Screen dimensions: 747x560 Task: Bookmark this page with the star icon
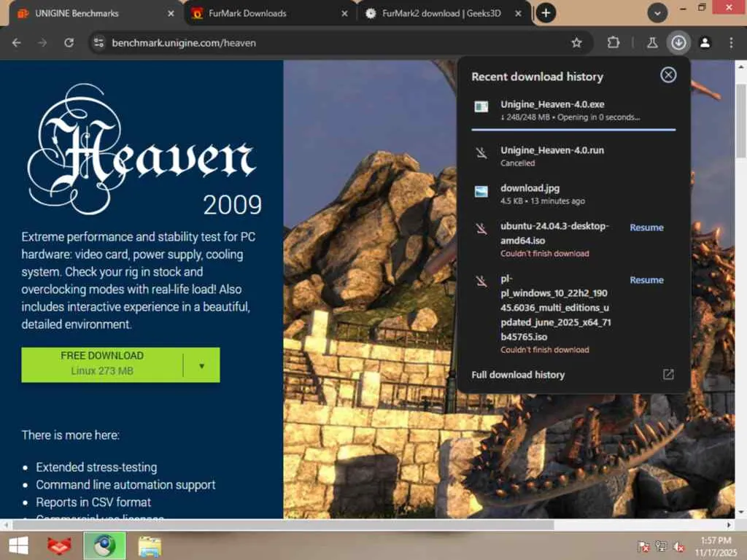(576, 43)
